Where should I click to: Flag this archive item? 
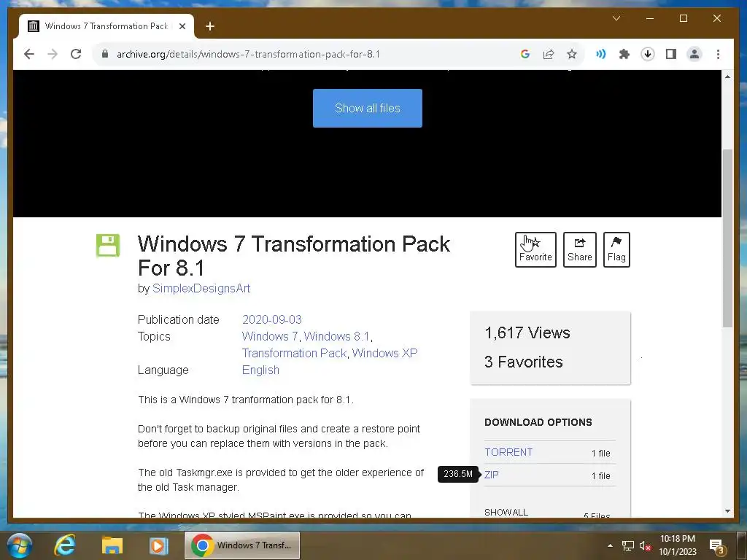coord(616,249)
